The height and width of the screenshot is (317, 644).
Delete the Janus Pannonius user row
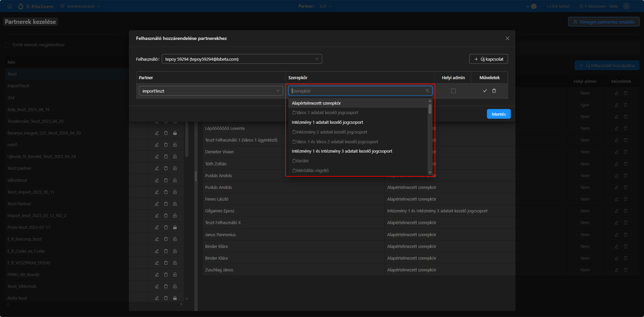tap(626, 235)
